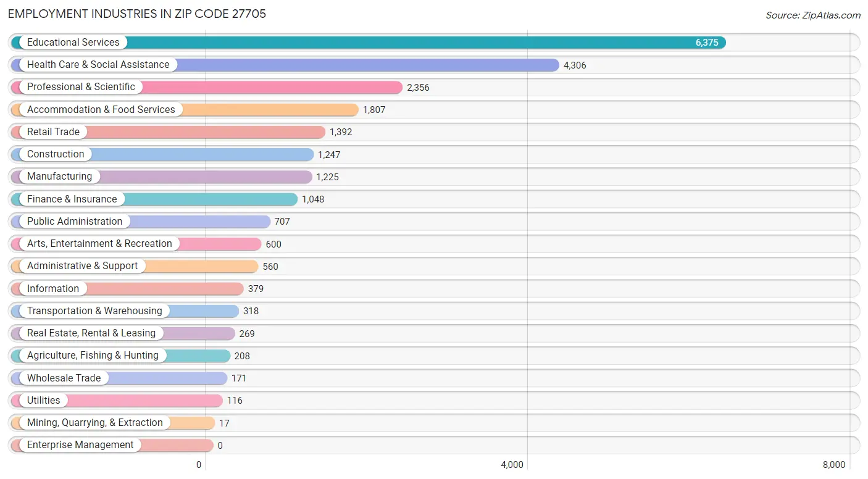This screenshot has width=868, height=479.
Task: Select the Construction bar label
Action: (x=56, y=154)
